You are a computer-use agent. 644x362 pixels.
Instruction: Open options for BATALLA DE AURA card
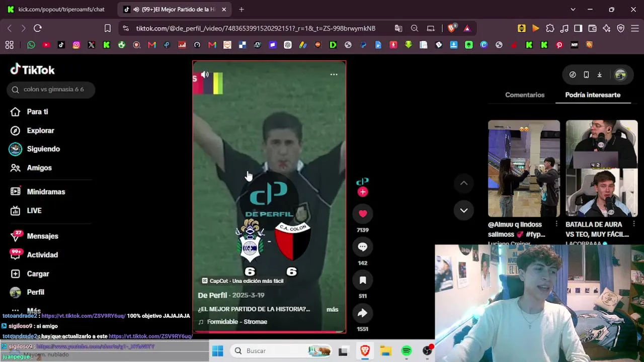click(634, 224)
